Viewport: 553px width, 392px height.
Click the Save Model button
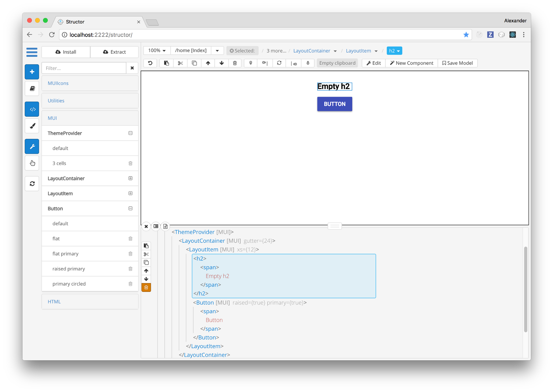(458, 63)
